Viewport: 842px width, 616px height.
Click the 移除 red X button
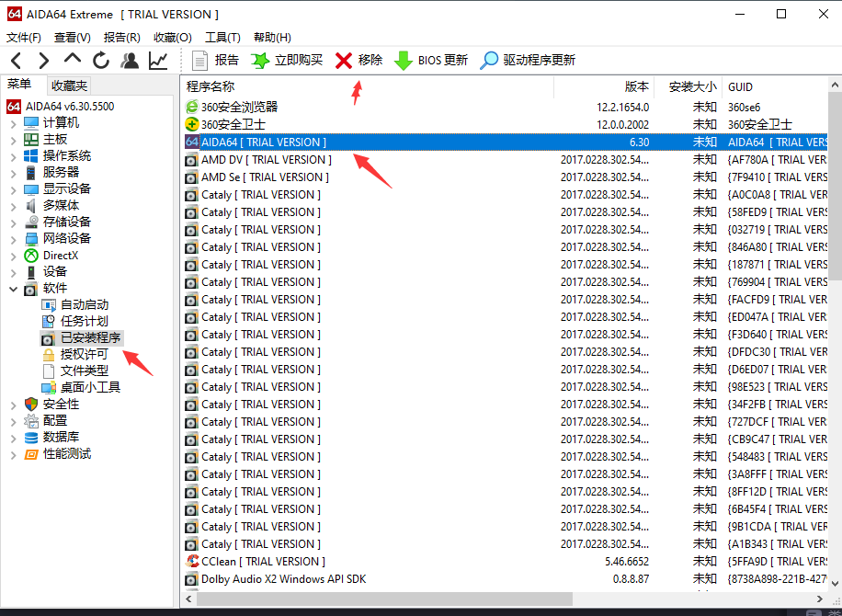358,61
